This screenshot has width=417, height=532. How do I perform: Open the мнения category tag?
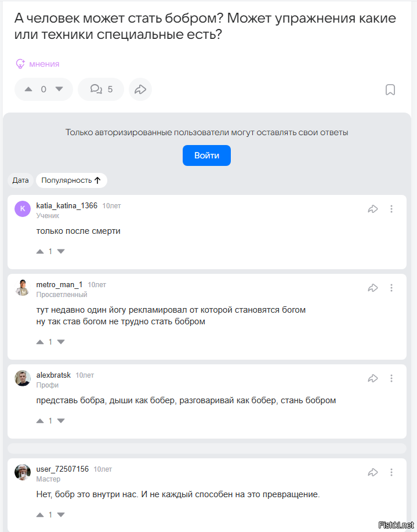point(37,64)
